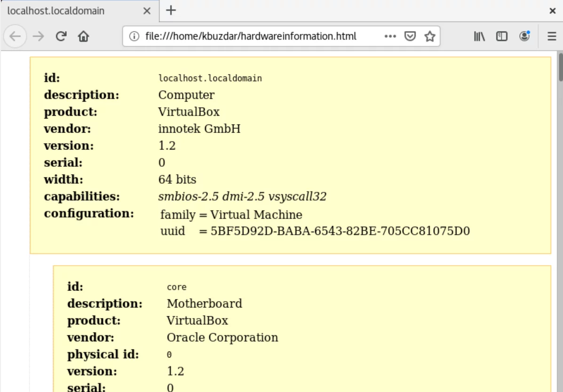563x392 pixels.
Task: Click the forward navigation arrow
Action: point(38,36)
